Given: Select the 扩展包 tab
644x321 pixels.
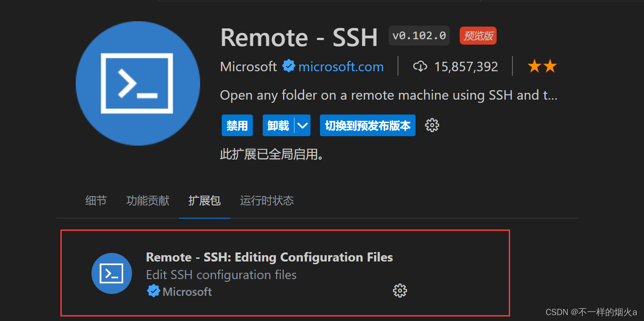Looking at the screenshot, I should [205, 201].
